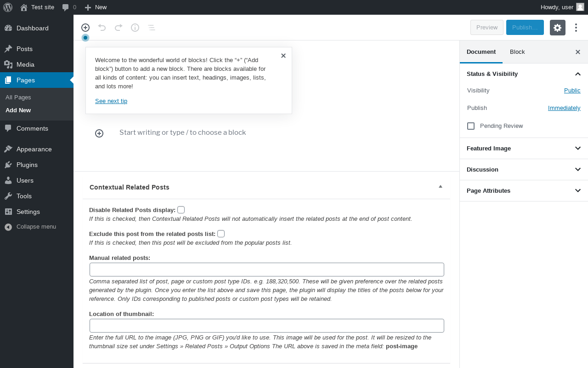Tick Exclude this post from related posts
588x368 pixels.
click(221, 234)
